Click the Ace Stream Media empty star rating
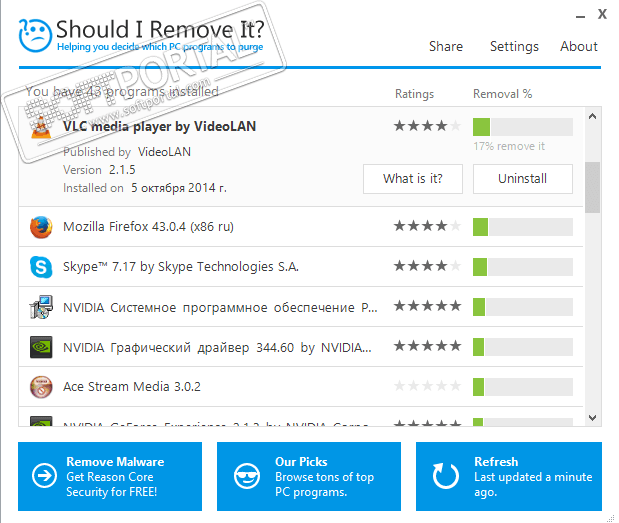This screenshot has height=523, width=619. pos(427,386)
